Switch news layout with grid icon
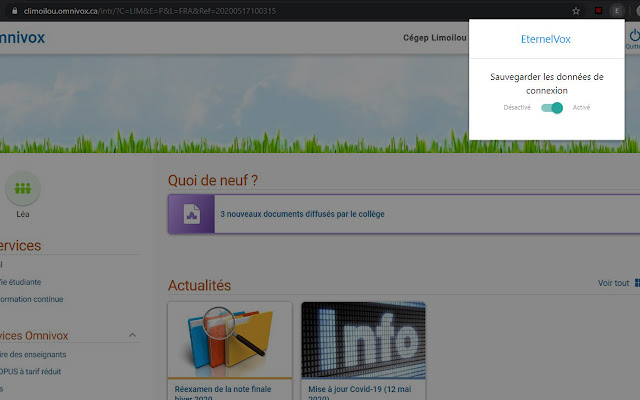The height and width of the screenshot is (400, 640). [x=637, y=283]
